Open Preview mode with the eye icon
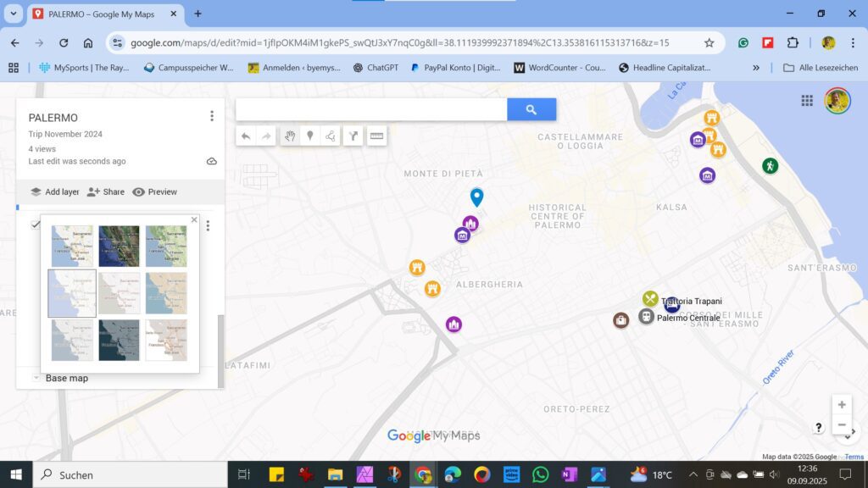Image resolution: width=868 pixels, height=488 pixels. coord(155,191)
